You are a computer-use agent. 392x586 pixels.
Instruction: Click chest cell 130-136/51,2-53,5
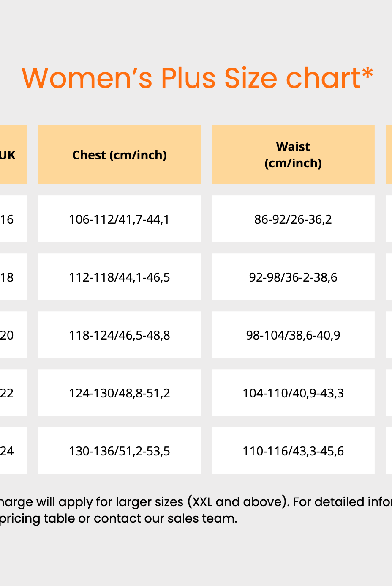119,451
